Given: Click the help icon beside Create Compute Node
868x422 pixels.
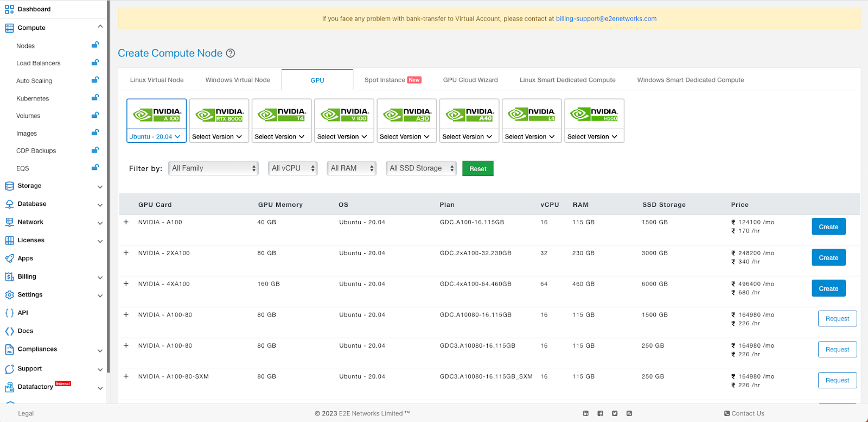Looking at the screenshot, I should [x=231, y=53].
